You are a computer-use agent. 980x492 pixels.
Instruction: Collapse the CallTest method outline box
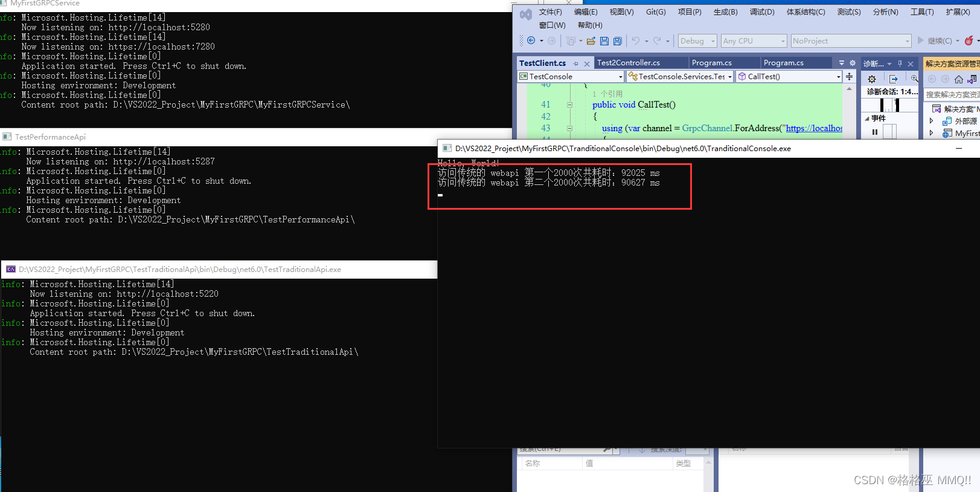pos(569,105)
